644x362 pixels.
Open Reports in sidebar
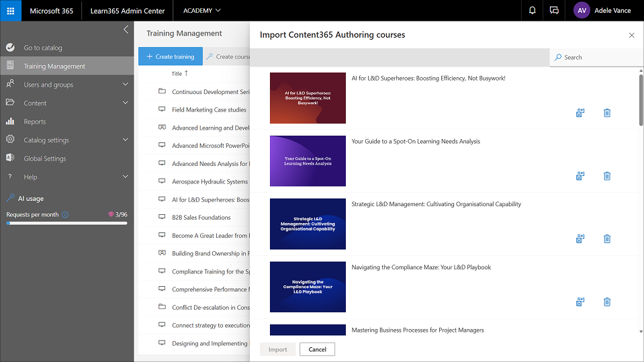[x=35, y=122]
